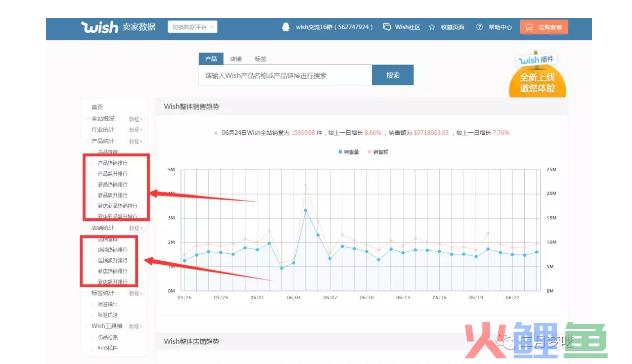Viewport: 632px width, 364px height.
Task: Click the Wish社区 chat bubble icon
Action: pos(387,27)
